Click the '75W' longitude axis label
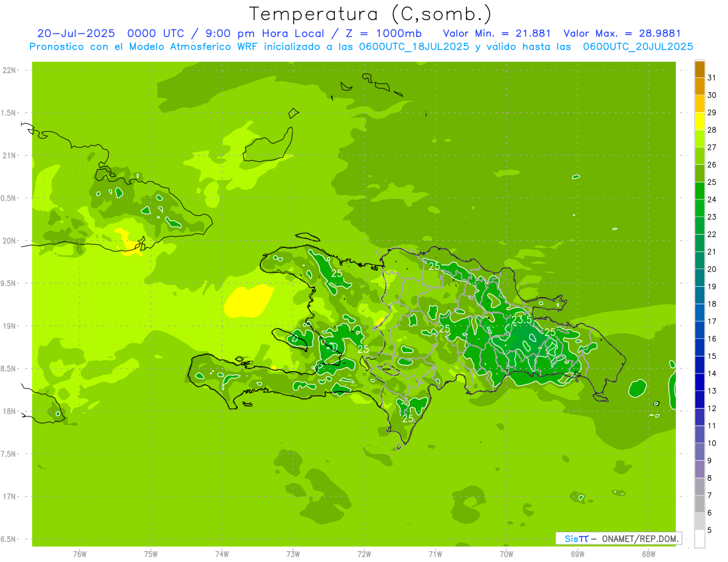This screenshot has width=728, height=562. pos(151,554)
